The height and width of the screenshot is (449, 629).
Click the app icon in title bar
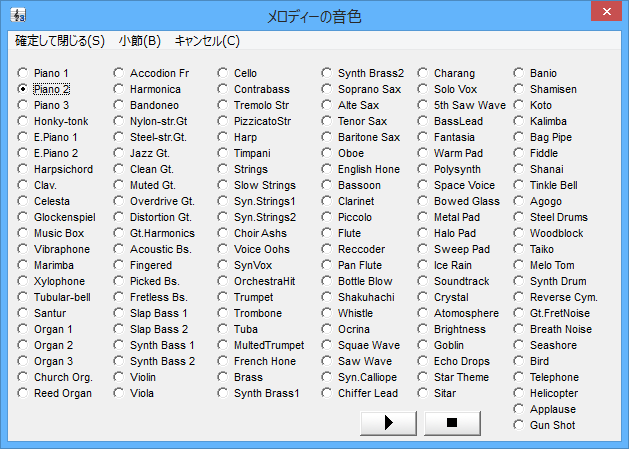click(x=17, y=15)
